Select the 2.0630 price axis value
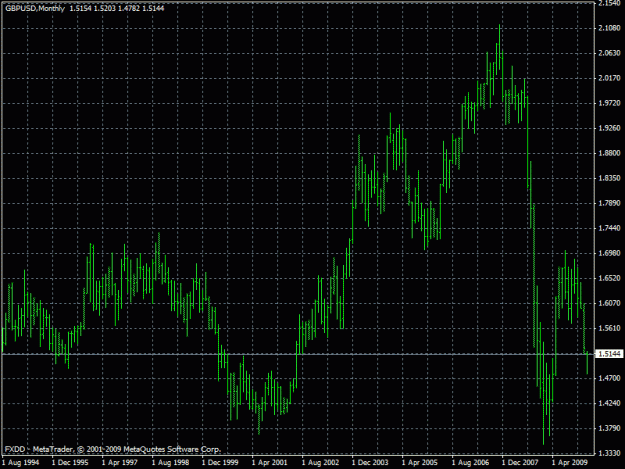This screenshot has height=469, width=625. pyautogui.click(x=609, y=53)
